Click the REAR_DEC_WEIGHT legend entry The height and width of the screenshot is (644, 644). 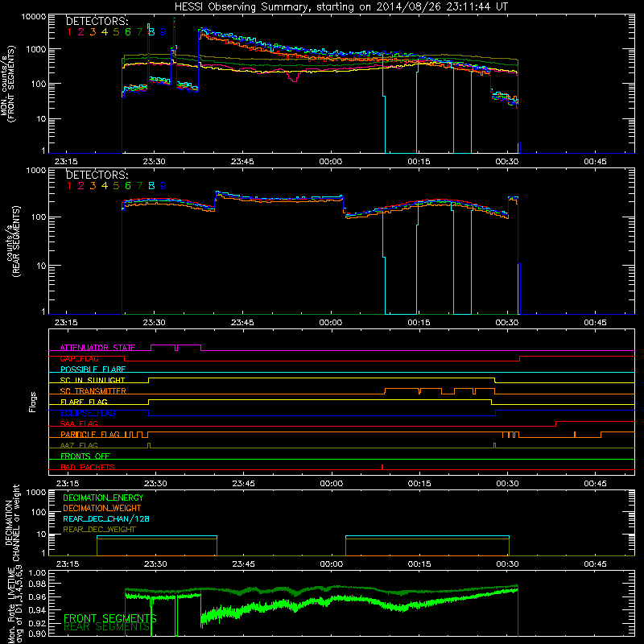(x=99, y=530)
